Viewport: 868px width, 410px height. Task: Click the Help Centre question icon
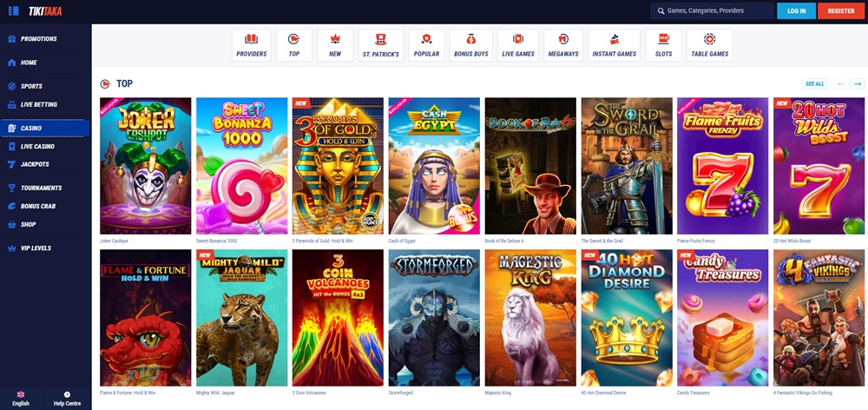67,394
